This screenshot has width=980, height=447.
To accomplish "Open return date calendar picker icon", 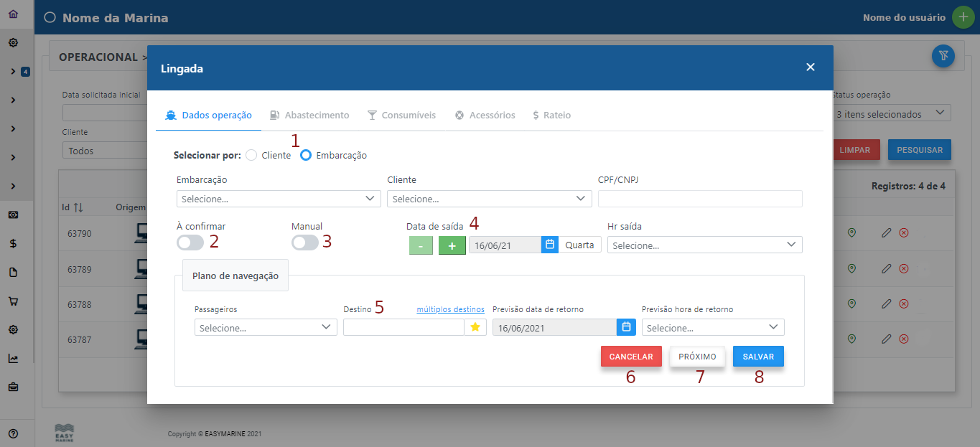I will point(626,327).
